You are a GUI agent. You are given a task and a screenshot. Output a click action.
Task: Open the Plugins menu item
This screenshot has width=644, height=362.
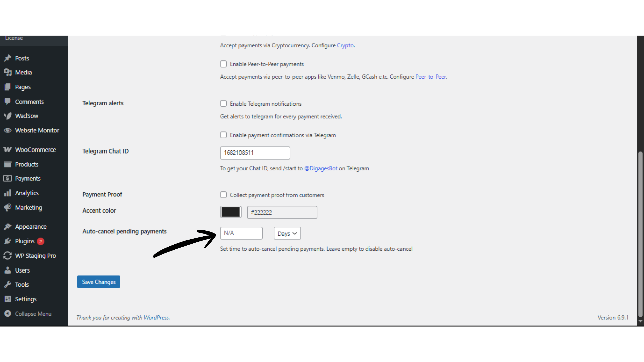(x=25, y=241)
